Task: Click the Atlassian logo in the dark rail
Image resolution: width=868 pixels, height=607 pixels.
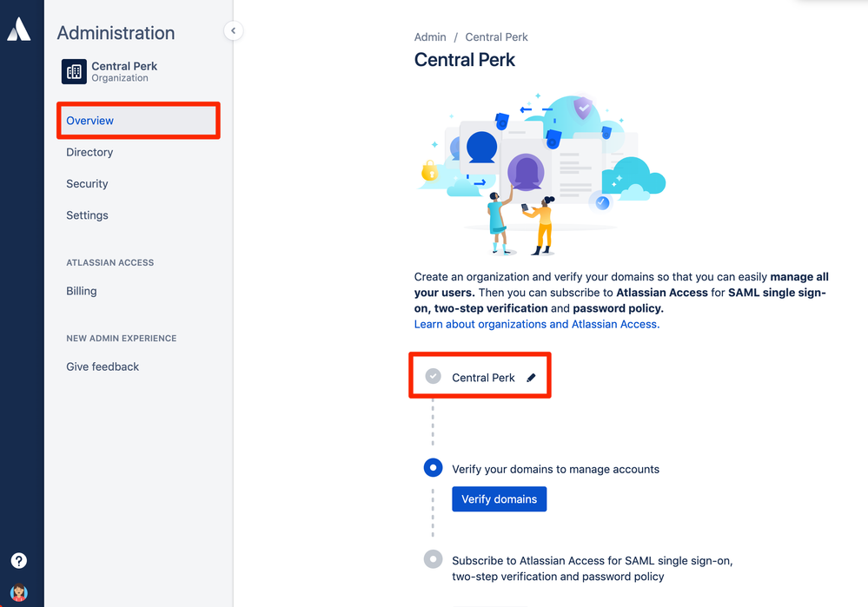Action: [x=19, y=29]
